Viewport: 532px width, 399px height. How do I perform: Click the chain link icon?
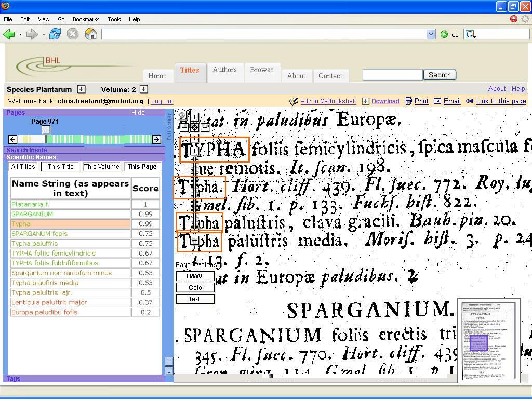tap(470, 101)
